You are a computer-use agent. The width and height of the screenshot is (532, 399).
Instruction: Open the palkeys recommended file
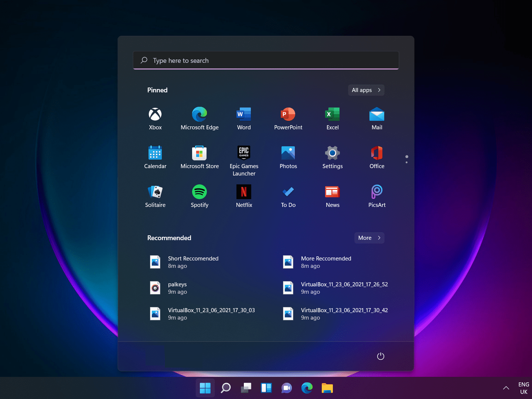(x=177, y=288)
